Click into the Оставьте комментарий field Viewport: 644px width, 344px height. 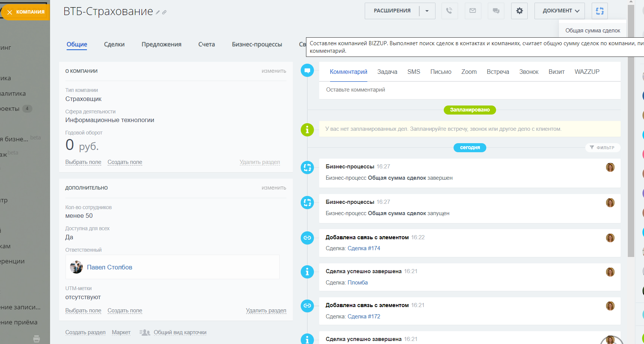[x=469, y=90]
